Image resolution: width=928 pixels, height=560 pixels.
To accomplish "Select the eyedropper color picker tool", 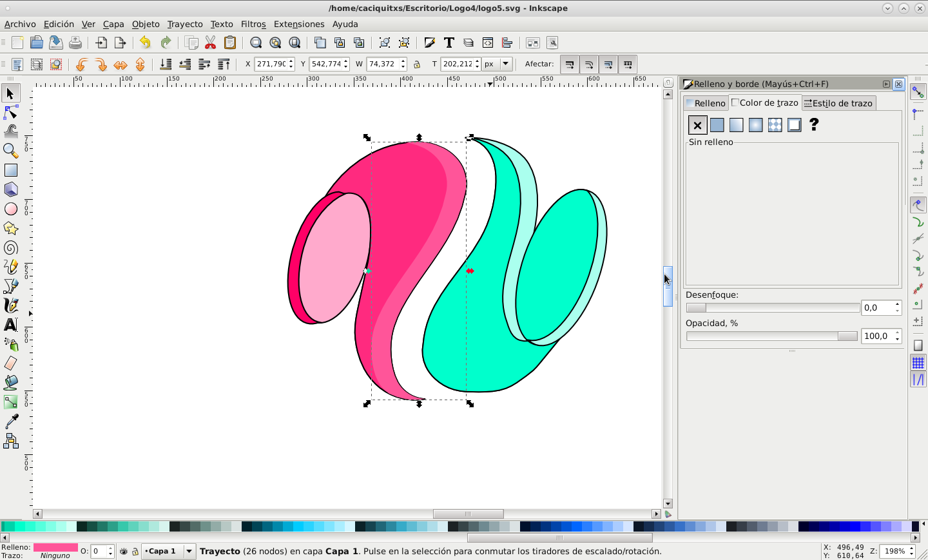I will click(11, 421).
